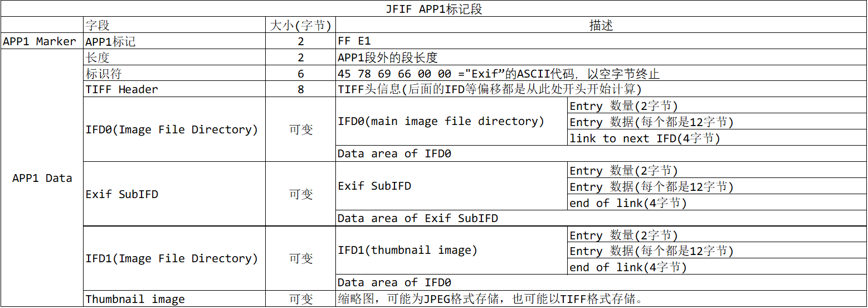868x308 pixels.
Task: Select the "大小(字节)" column header
Action: (x=301, y=25)
